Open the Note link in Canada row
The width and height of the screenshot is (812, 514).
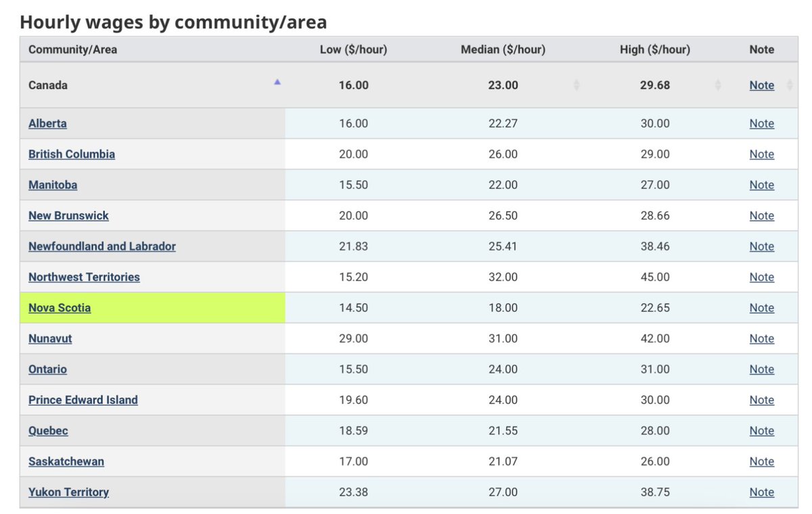point(762,85)
